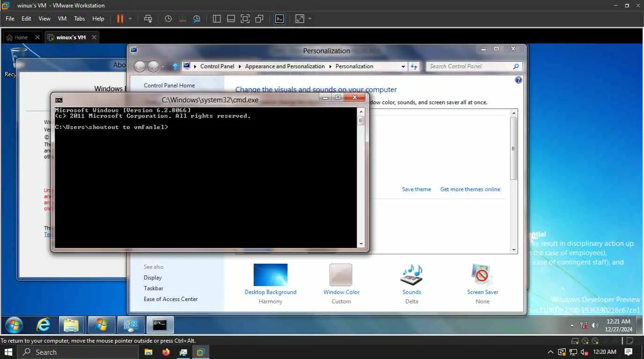Image resolution: width=644 pixels, height=359 pixels.
Task: Enter VMware full screen mode
Action: click(245, 19)
